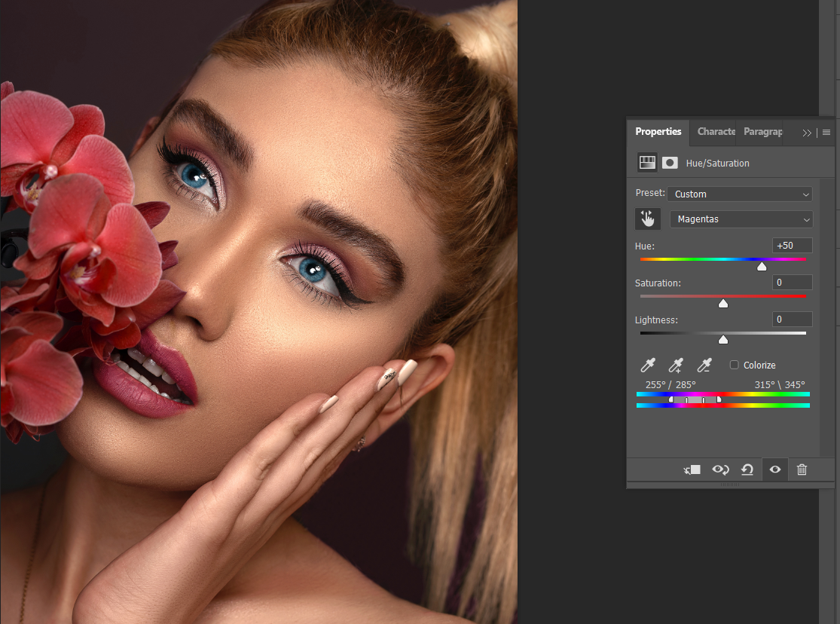The height and width of the screenshot is (624, 840).
Task: Click the Hue/Saturation title text
Action: tap(717, 163)
